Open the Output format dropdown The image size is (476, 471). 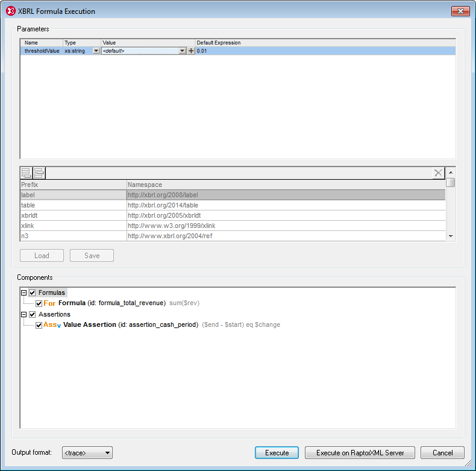[107, 453]
